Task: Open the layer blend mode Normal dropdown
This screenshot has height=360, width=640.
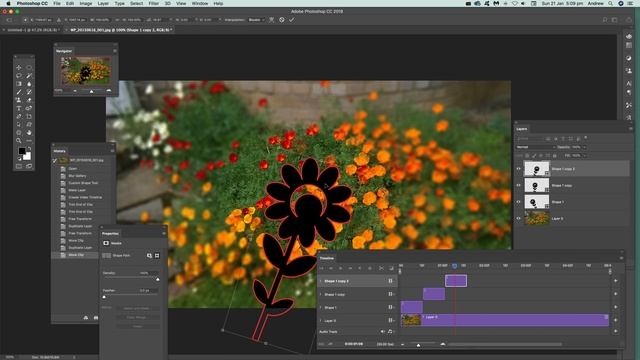Action: pos(536,147)
